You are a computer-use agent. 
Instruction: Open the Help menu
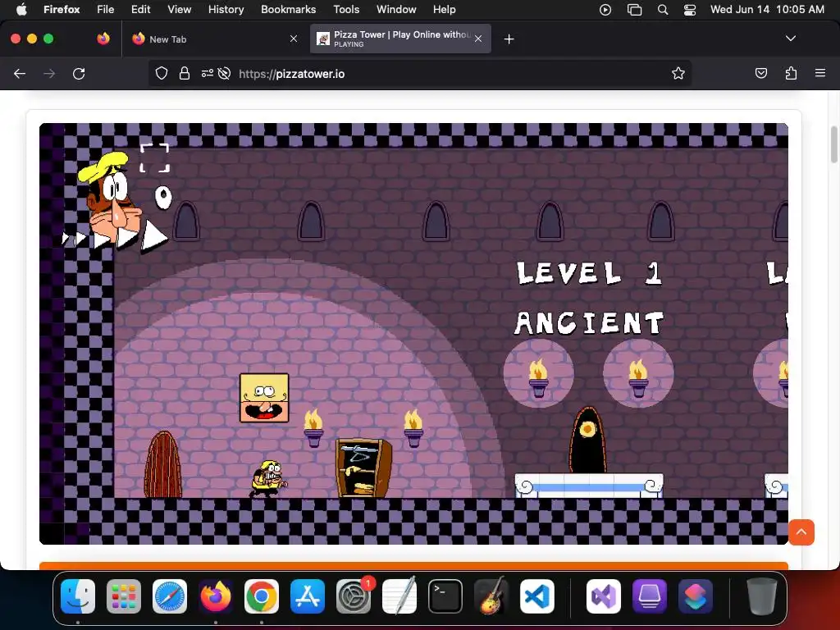point(444,9)
